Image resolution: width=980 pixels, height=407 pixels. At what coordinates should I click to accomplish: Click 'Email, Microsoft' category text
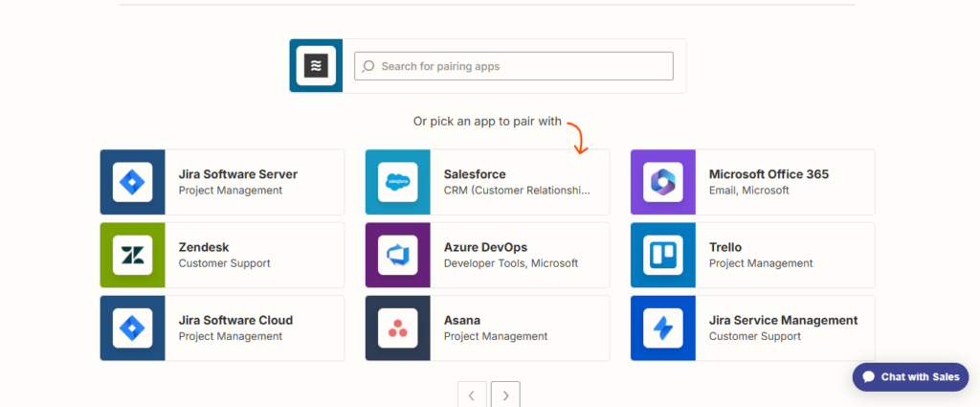click(748, 190)
